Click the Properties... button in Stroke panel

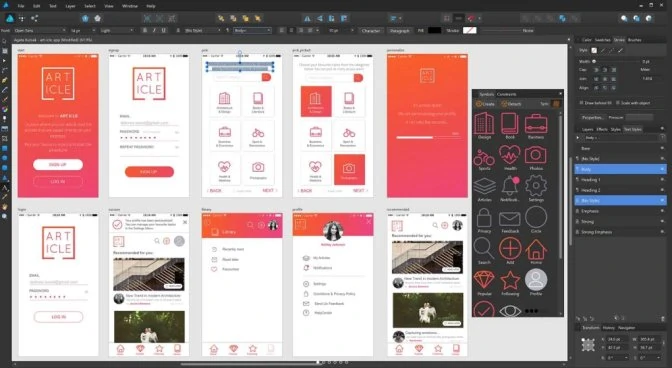click(x=592, y=117)
